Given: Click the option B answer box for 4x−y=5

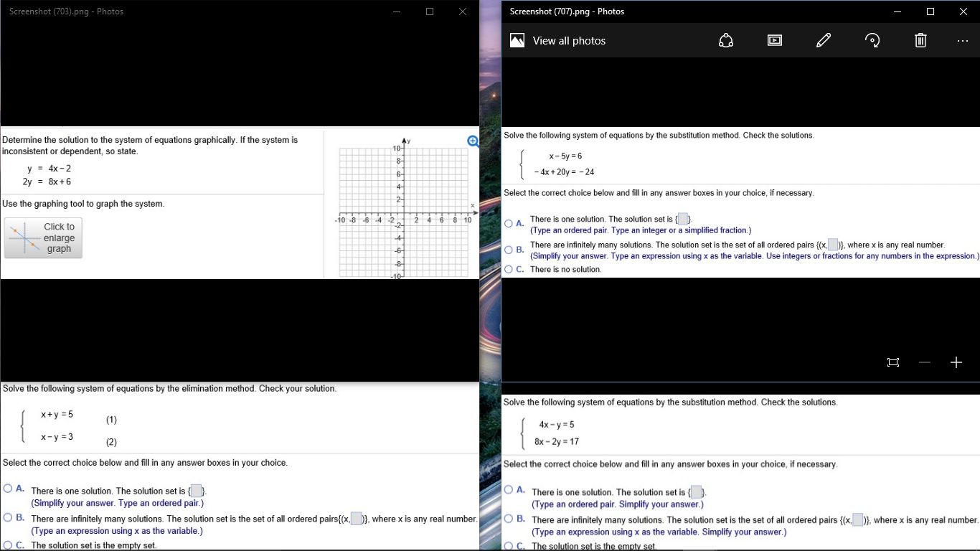Looking at the screenshot, I should click(858, 520).
